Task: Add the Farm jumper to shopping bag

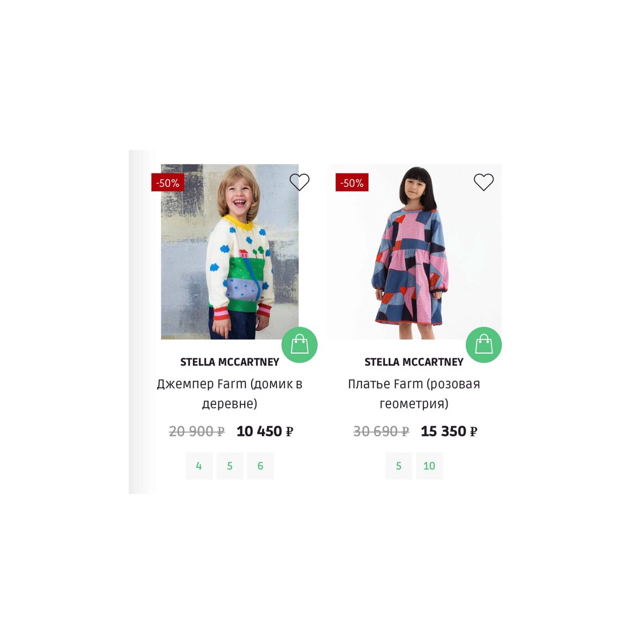Action: (x=300, y=345)
